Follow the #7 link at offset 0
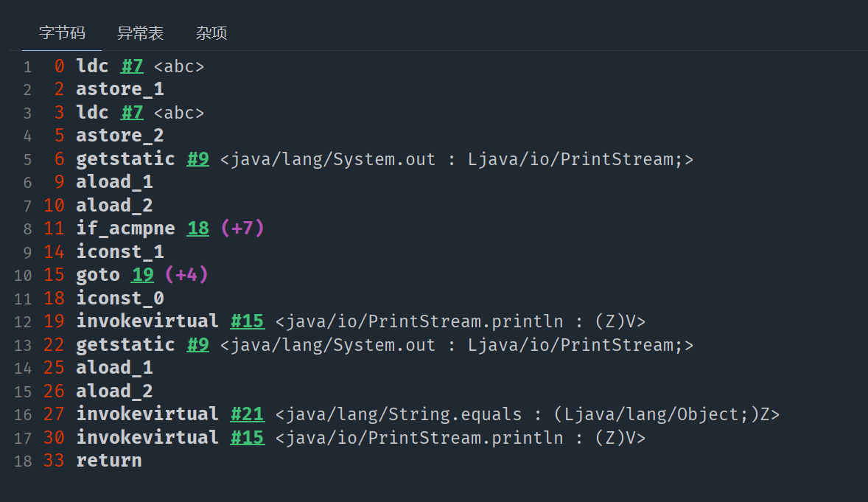 point(132,66)
